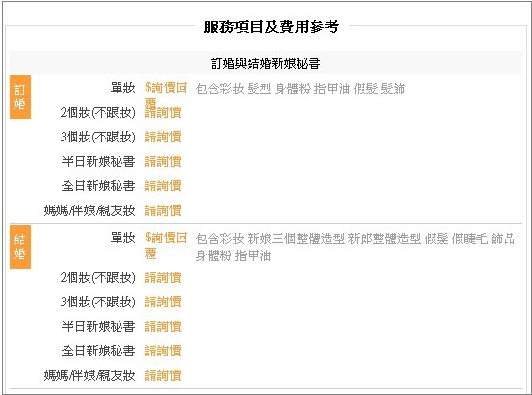Viewport: 532px width, 395px height.
Task: Select the 訂婚與結婚新娘秘書 section header
Action: [x=266, y=63]
